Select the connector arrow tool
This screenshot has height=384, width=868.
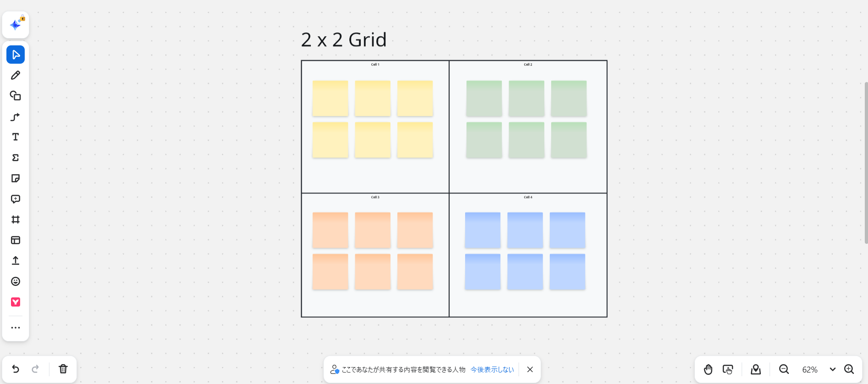click(x=16, y=116)
